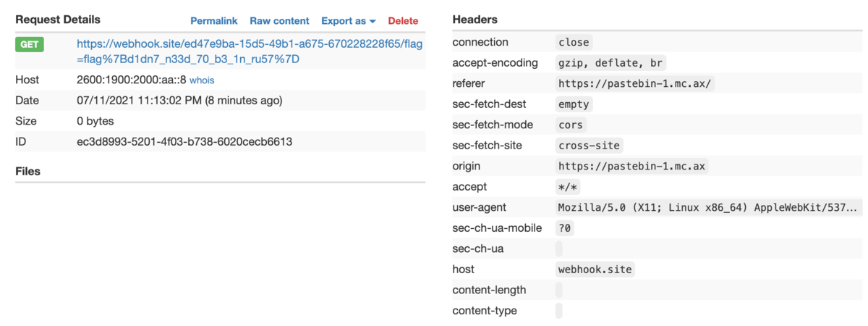The width and height of the screenshot is (868, 326).
Task: Click the green GET method badge
Action: (x=30, y=45)
